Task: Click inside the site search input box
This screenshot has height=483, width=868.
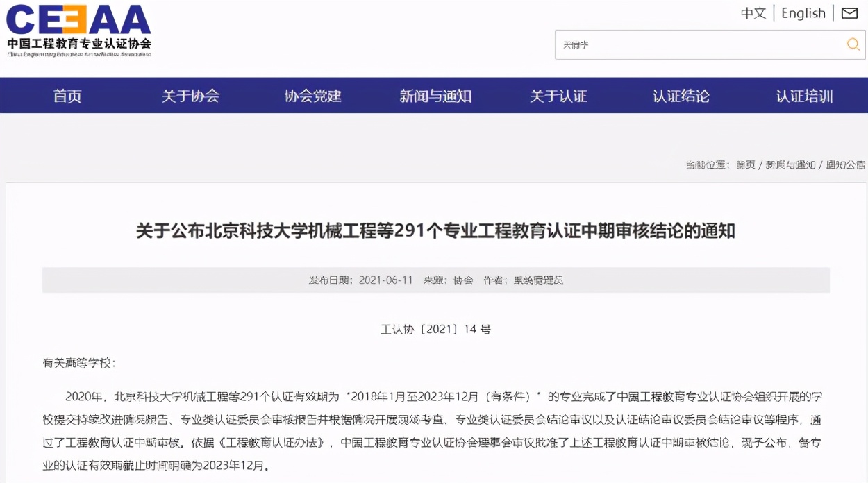Action: pyautogui.click(x=694, y=44)
